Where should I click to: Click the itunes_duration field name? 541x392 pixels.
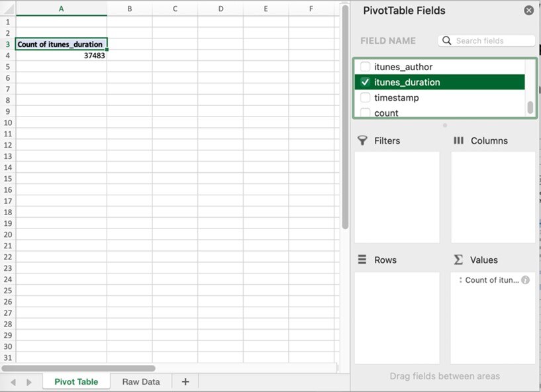click(x=407, y=82)
